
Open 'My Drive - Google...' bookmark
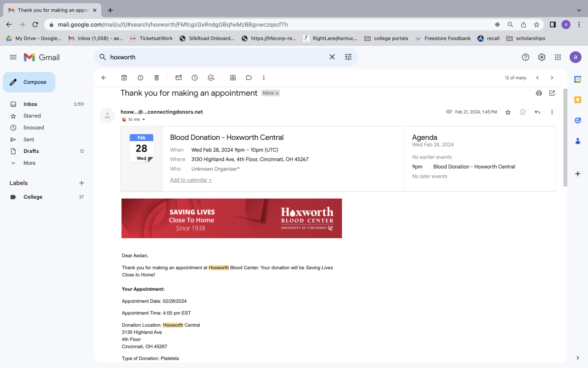[x=34, y=39]
